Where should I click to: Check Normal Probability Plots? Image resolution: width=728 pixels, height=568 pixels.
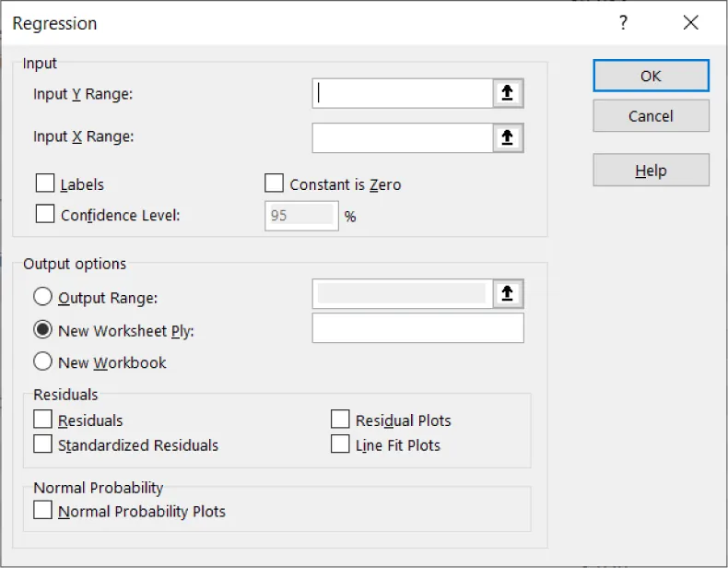[x=43, y=510]
